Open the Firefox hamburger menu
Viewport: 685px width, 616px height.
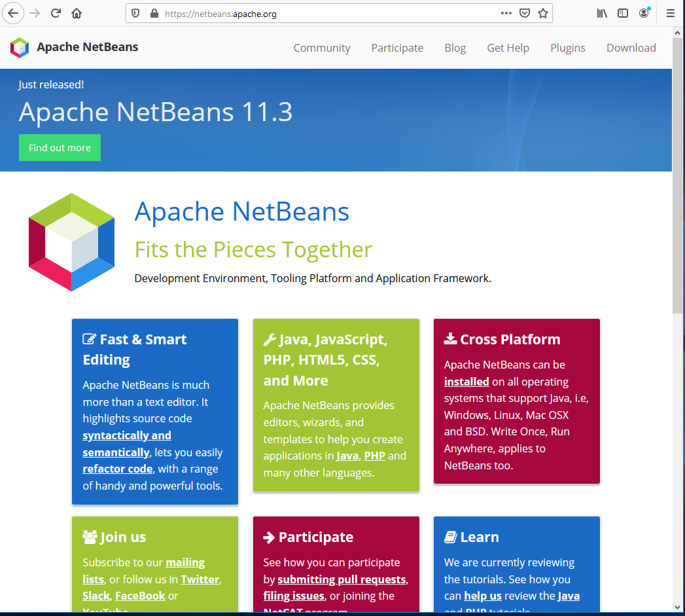671,13
